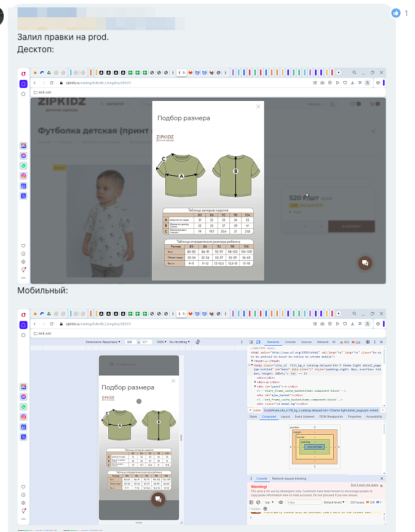415x532 pixels.
Task: Open Instagram in the mobile screenshot's Opera sidebar
Action: pyautogui.click(x=23, y=417)
